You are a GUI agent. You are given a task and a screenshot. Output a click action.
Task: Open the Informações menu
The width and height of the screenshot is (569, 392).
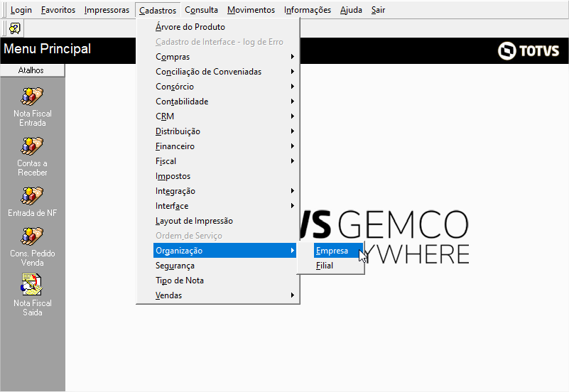[x=308, y=10]
